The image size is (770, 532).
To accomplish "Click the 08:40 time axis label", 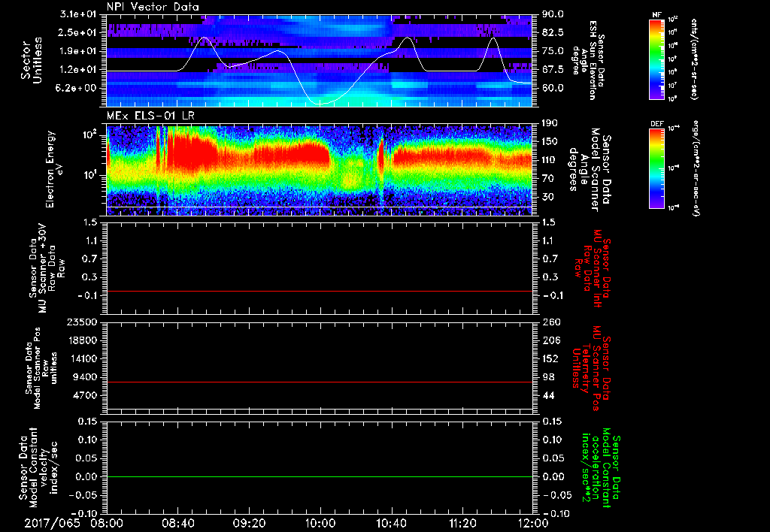I will pos(178,521).
